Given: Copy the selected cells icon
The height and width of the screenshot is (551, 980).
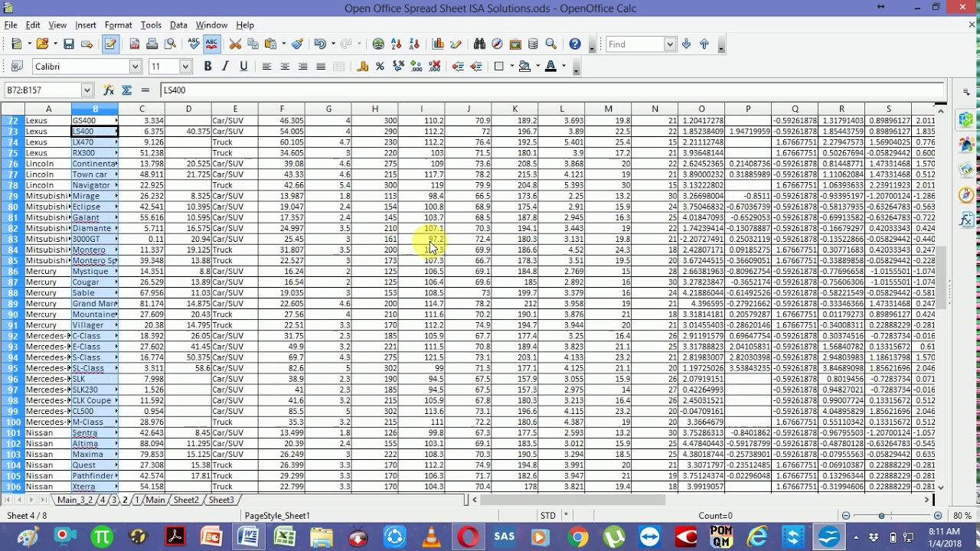Looking at the screenshot, I should (x=253, y=44).
